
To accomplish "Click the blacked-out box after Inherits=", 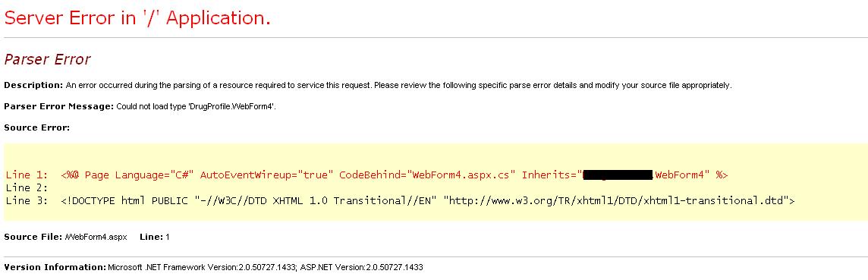I will click(x=618, y=175).
